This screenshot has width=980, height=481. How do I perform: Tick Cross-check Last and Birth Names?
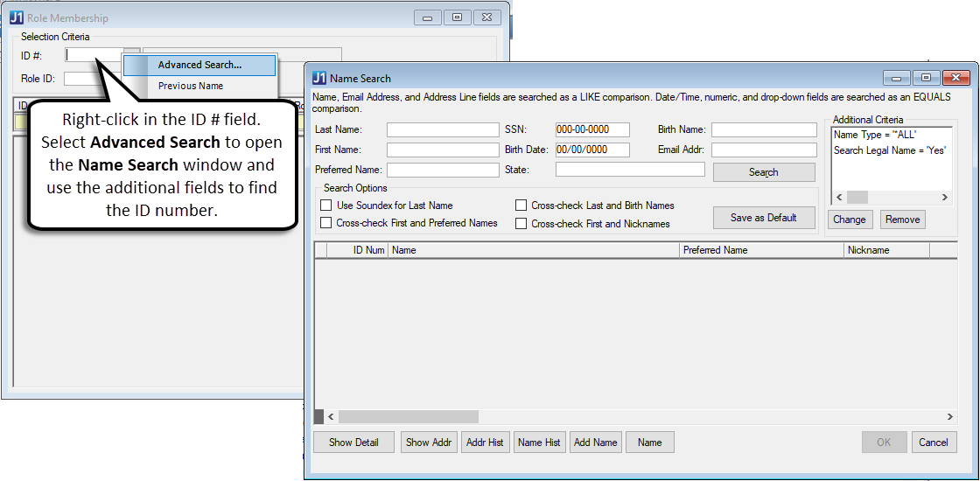pyautogui.click(x=521, y=206)
